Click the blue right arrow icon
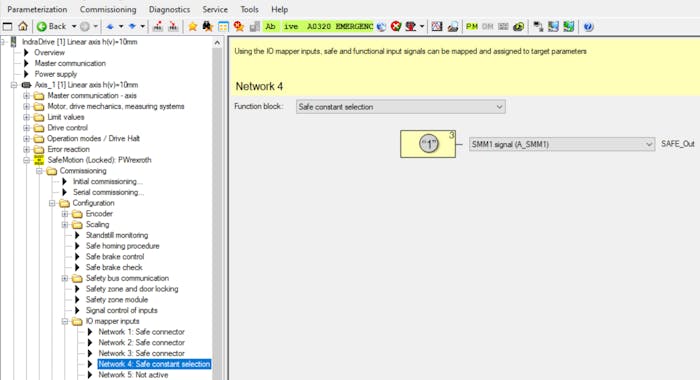 pos(132,26)
